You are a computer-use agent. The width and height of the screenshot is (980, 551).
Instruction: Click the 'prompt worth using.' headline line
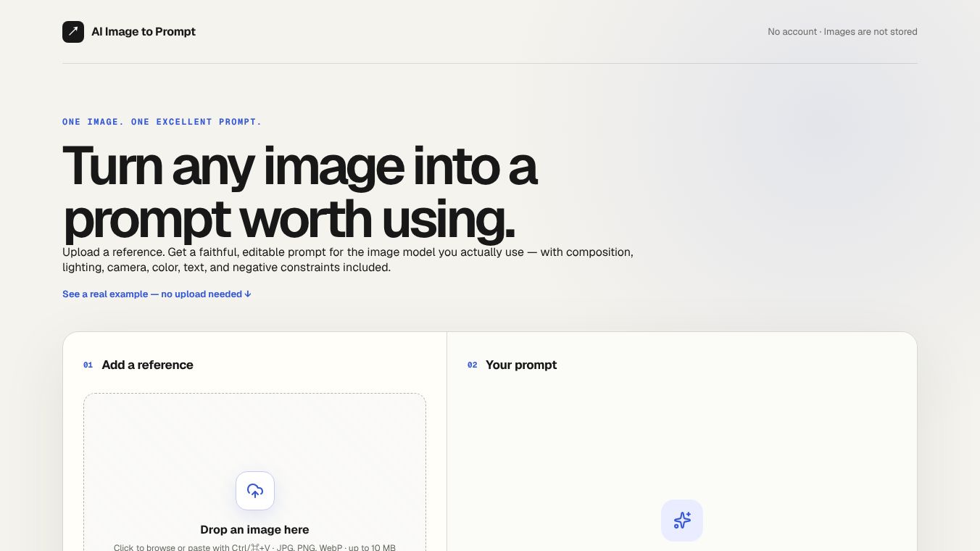(x=288, y=218)
